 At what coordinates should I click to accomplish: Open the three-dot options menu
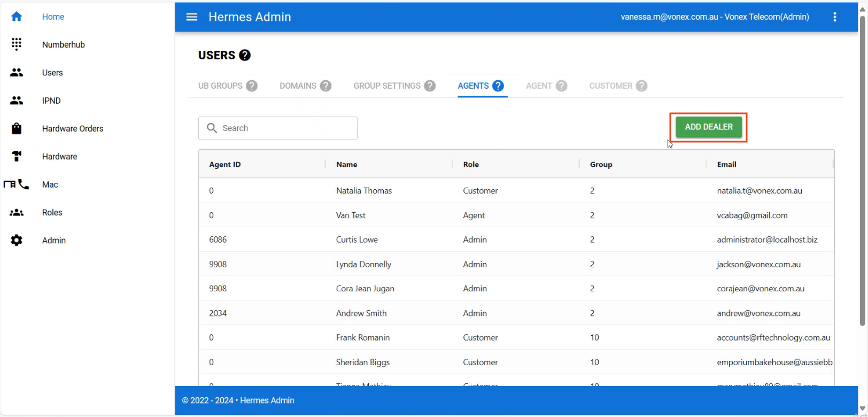coord(834,17)
